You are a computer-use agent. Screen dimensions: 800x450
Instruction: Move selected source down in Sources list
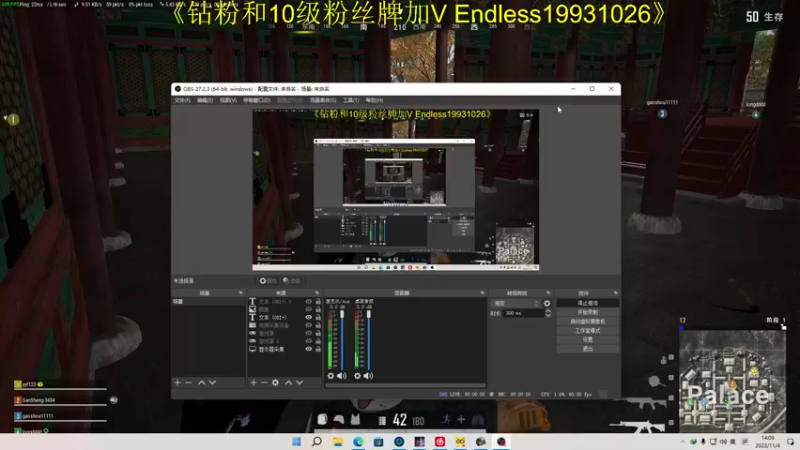coord(299,382)
